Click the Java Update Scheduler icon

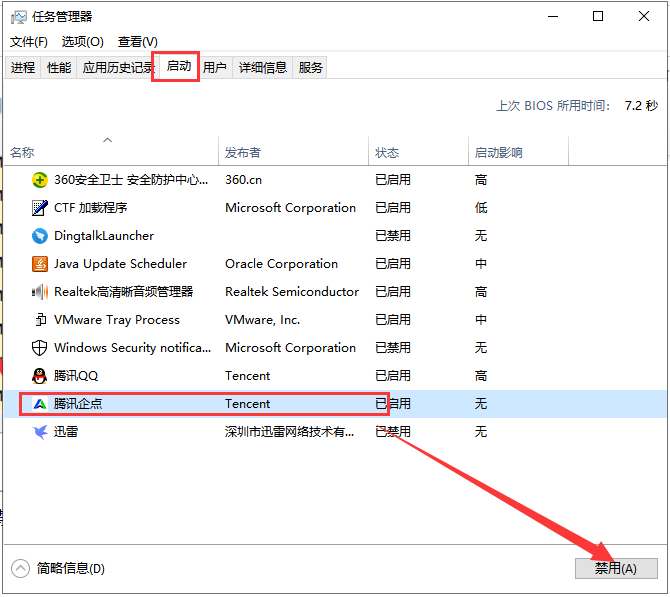pos(40,264)
